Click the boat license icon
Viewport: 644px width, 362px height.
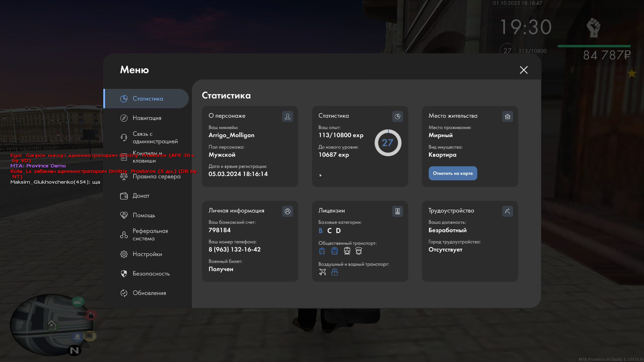tap(334, 272)
